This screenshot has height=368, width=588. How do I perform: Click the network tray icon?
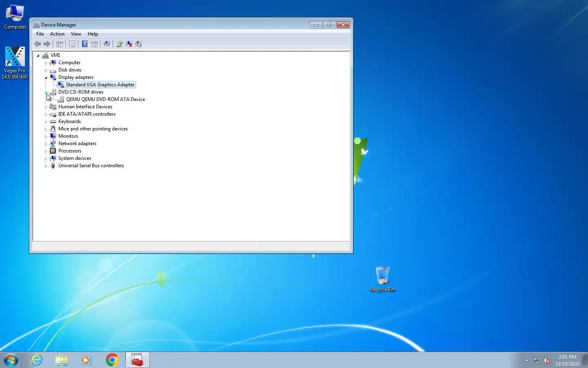tap(537, 360)
